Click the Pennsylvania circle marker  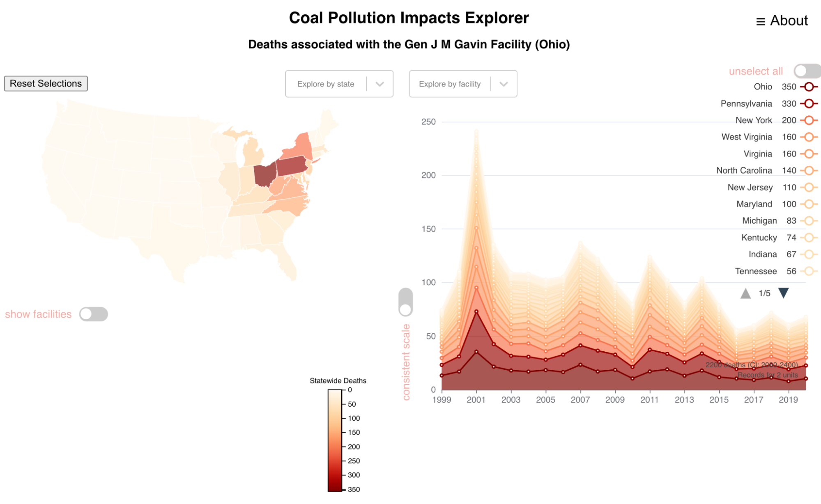click(x=808, y=103)
